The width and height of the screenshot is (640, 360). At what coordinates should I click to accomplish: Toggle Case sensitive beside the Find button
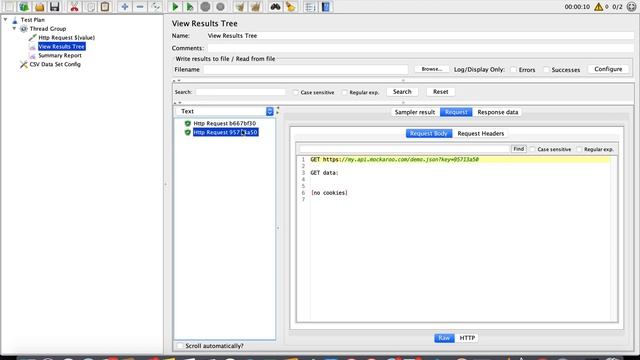(533, 149)
